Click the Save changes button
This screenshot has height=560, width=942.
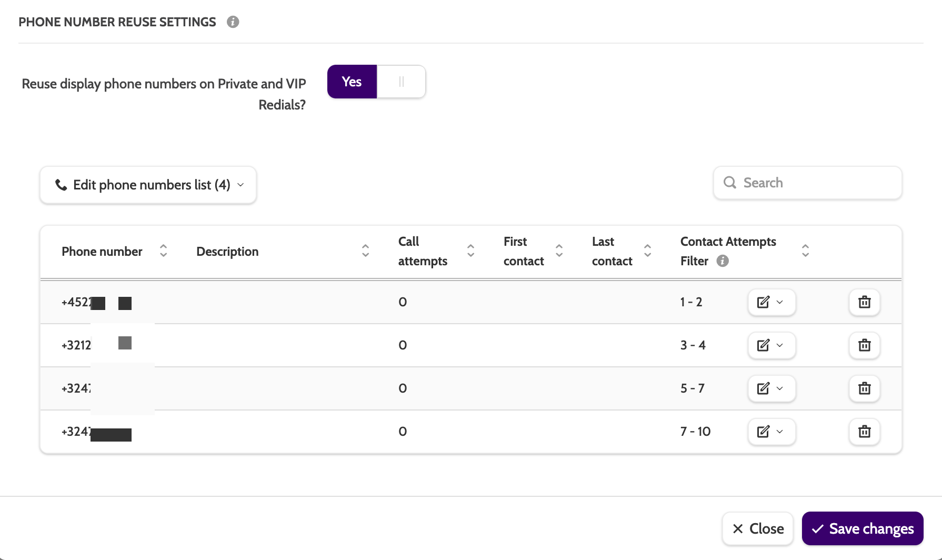click(862, 528)
